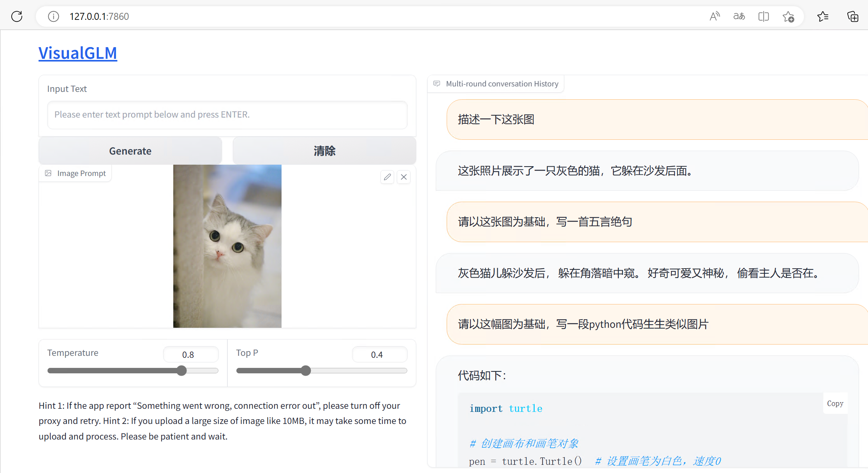This screenshot has height=473, width=868.
Task: Add this page to favorites
Action: click(x=789, y=17)
